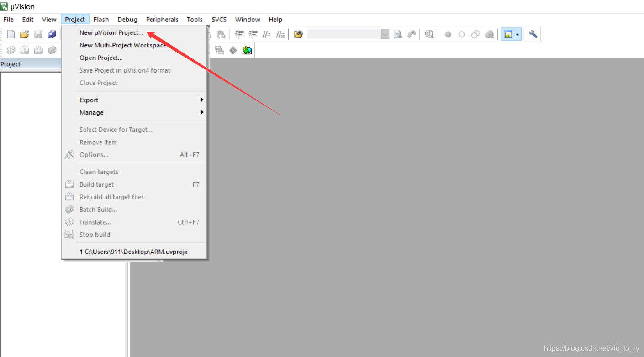Click the Uncomment selection icon
This screenshot has height=357, width=644.
click(280, 34)
